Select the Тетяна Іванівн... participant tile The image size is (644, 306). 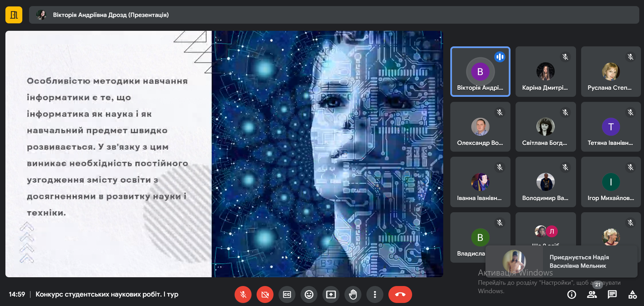(x=611, y=127)
